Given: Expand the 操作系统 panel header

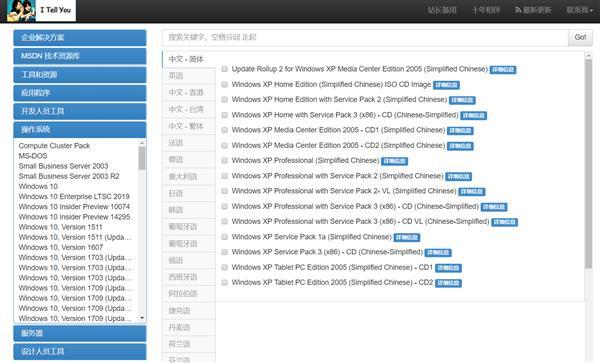Looking at the screenshot, I should (x=80, y=129).
